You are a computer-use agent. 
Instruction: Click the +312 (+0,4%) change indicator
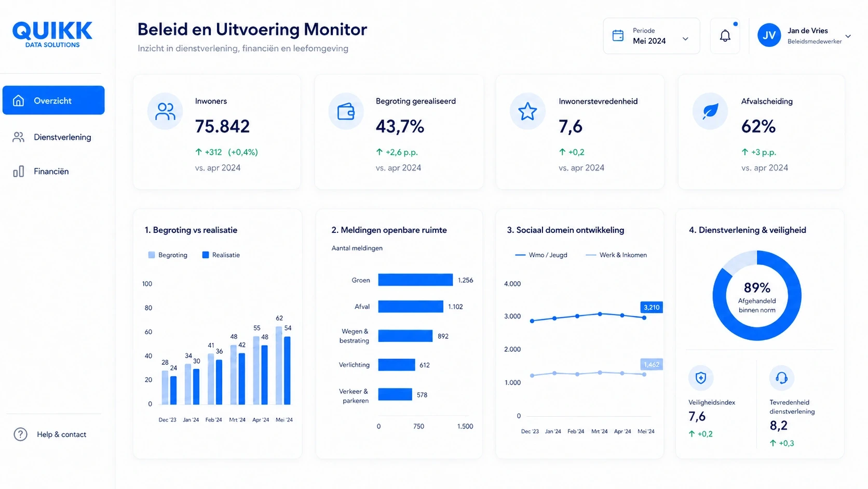pyautogui.click(x=226, y=152)
